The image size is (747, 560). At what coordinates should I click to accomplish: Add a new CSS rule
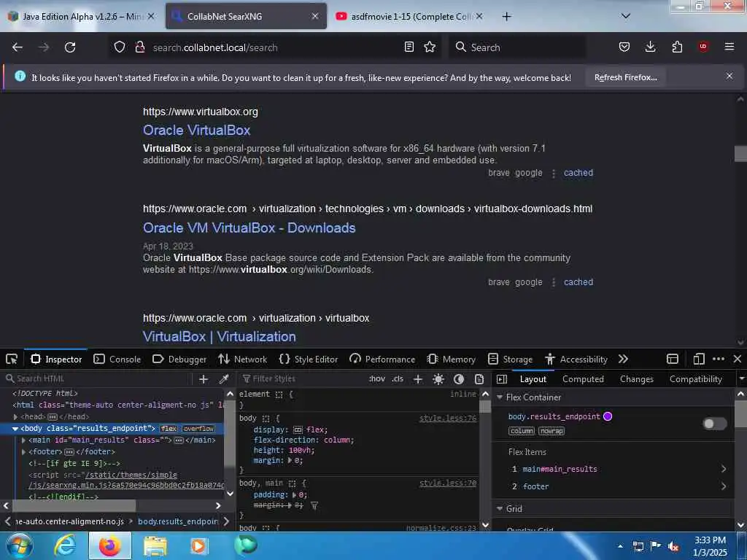point(418,379)
